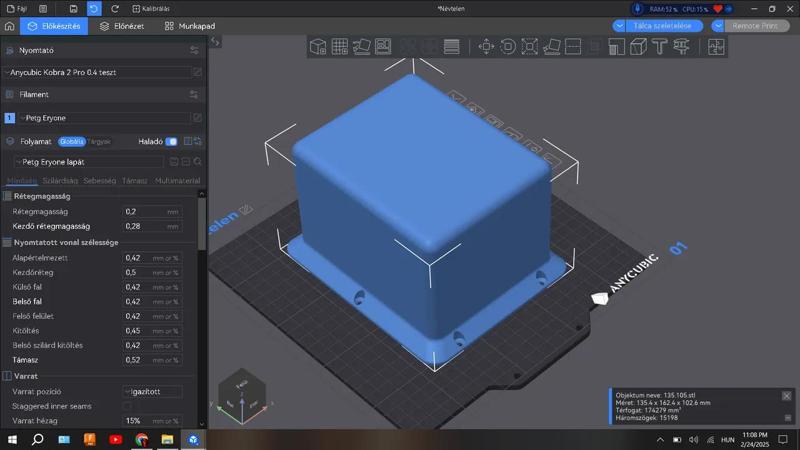Collapse the Varrat section header
This screenshot has width=800, height=450.
(x=26, y=376)
